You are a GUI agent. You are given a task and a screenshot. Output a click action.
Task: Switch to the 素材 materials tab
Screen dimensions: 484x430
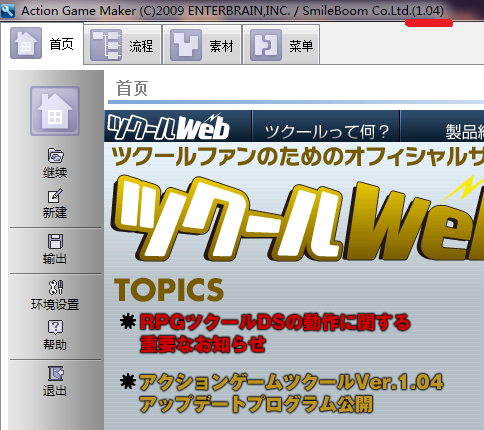point(202,45)
